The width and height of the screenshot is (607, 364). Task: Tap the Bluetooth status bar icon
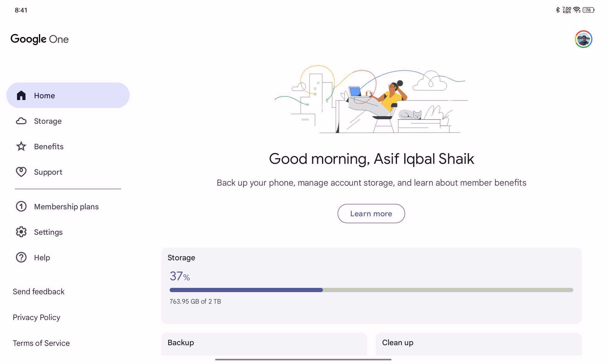[558, 10]
